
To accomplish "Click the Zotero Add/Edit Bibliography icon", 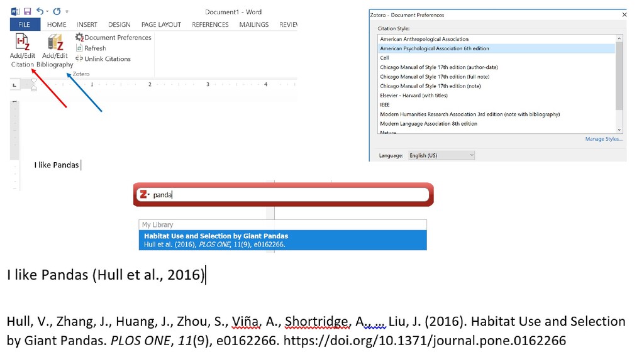I will coord(55,42).
